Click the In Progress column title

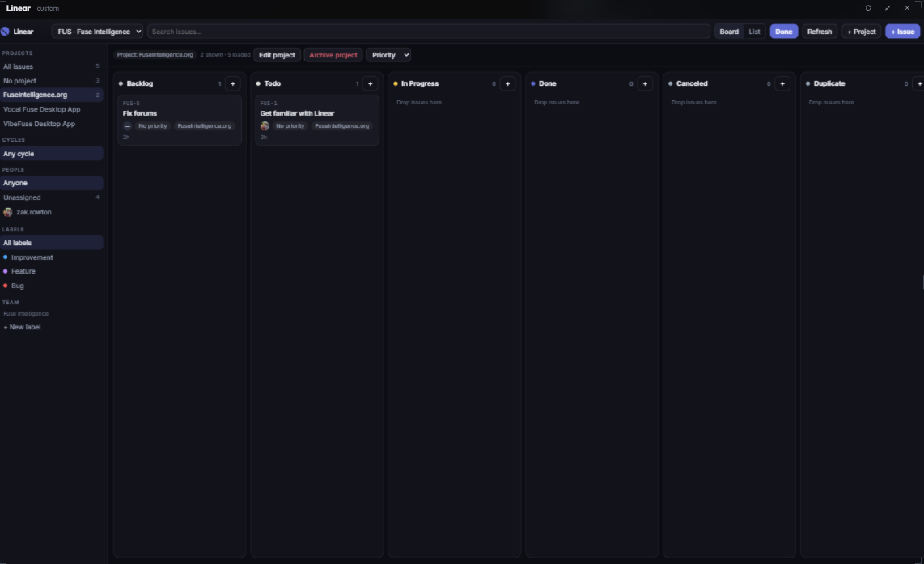[x=420, y=83]
